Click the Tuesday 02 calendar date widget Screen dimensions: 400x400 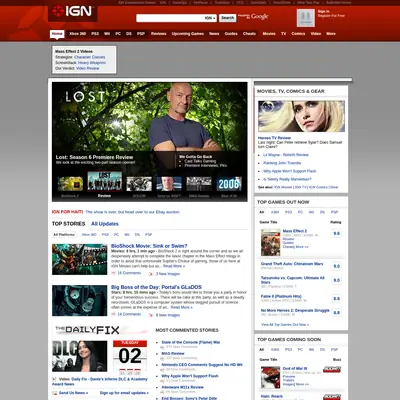[130, 358]
